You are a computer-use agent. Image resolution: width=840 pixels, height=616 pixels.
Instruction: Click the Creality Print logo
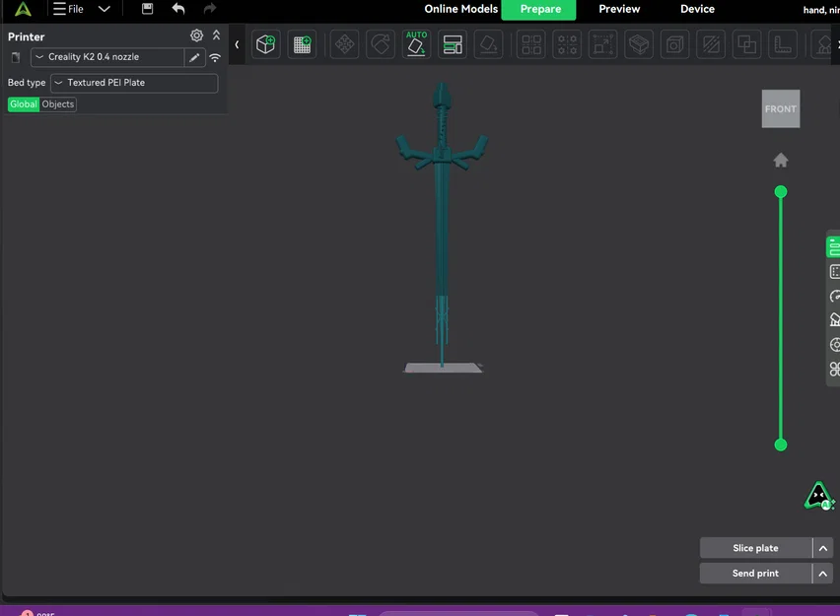click(23, 9)
